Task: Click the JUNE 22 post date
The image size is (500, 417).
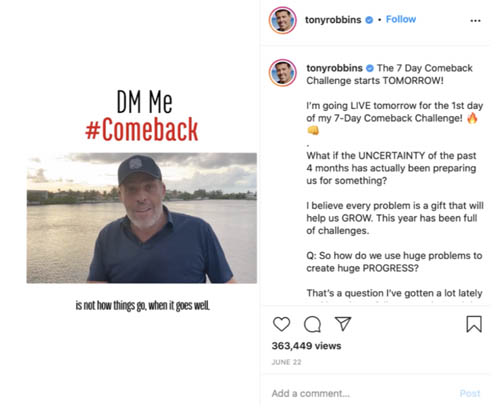Action: (286, 362)
